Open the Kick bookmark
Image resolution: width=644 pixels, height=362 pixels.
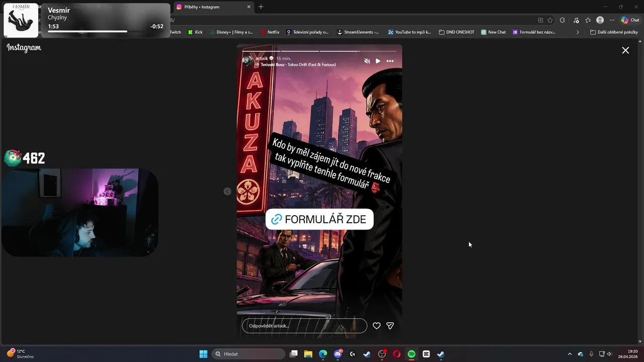coord(195,32)
